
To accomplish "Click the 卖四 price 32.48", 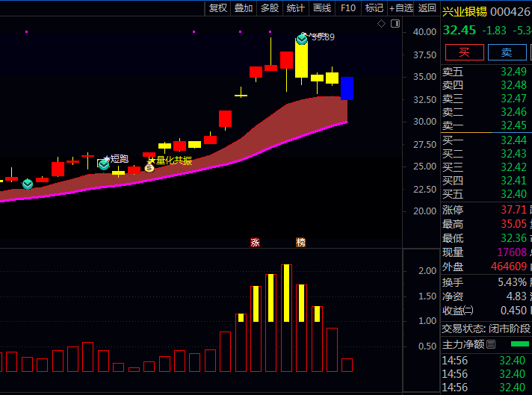I will [x=513, y=85].
